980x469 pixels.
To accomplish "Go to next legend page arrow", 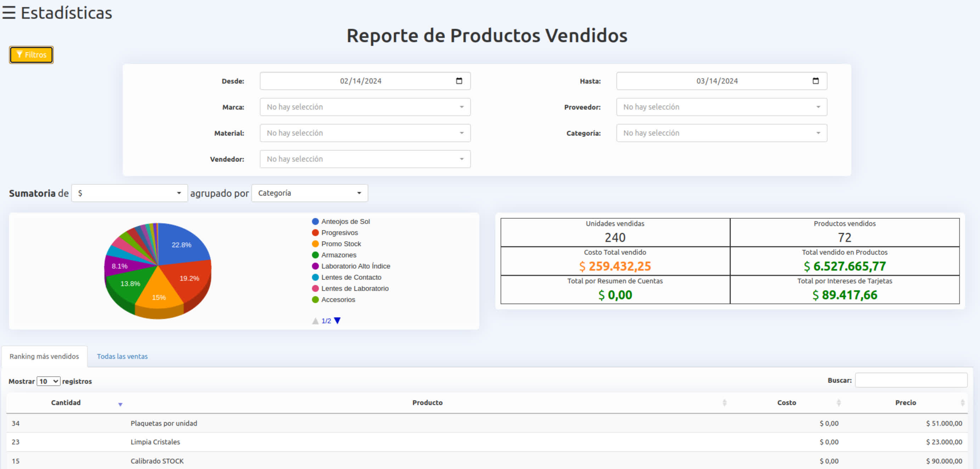I will [337, 321].
